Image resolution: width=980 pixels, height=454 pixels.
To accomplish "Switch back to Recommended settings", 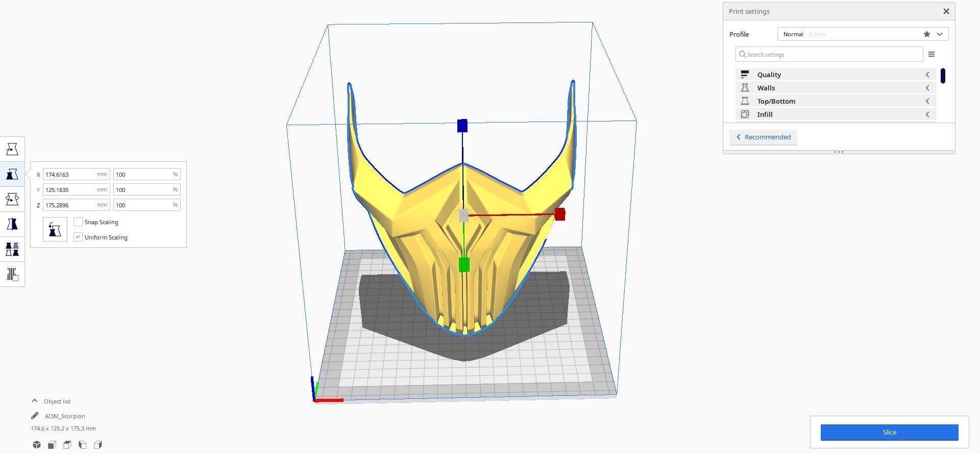I will pos(763,137).
